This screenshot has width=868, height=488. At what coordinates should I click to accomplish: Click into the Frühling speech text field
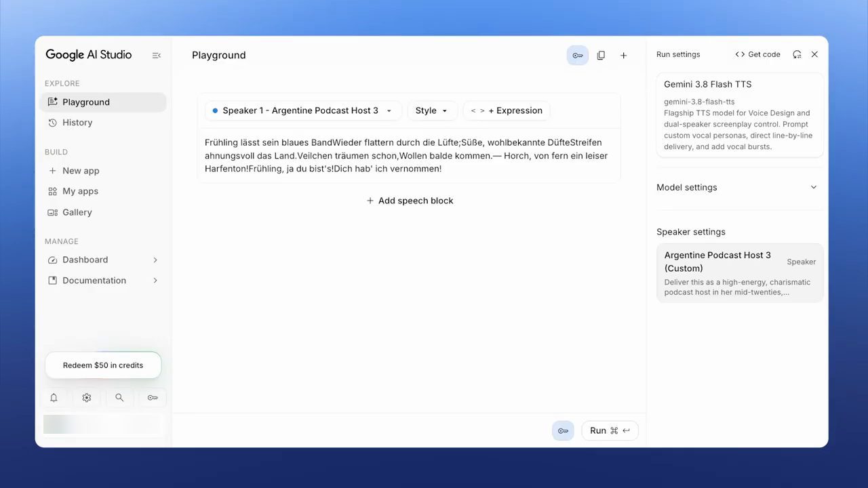(409, 155)
